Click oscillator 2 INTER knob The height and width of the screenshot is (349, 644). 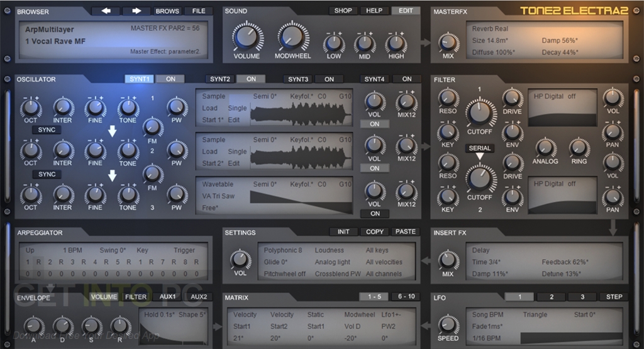click(x=63, y=150)
